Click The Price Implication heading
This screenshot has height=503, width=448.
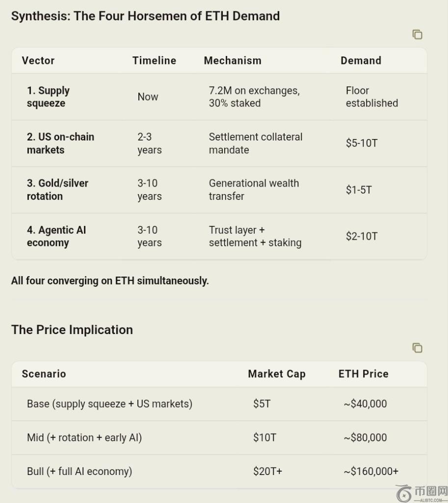72,330
